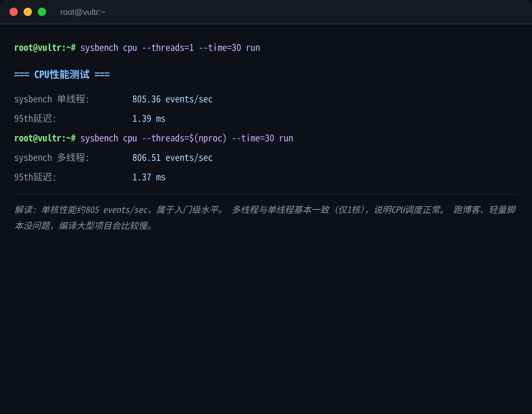
Task: Click the root@vultr:~ window title
Action: [x=83, y=12]
